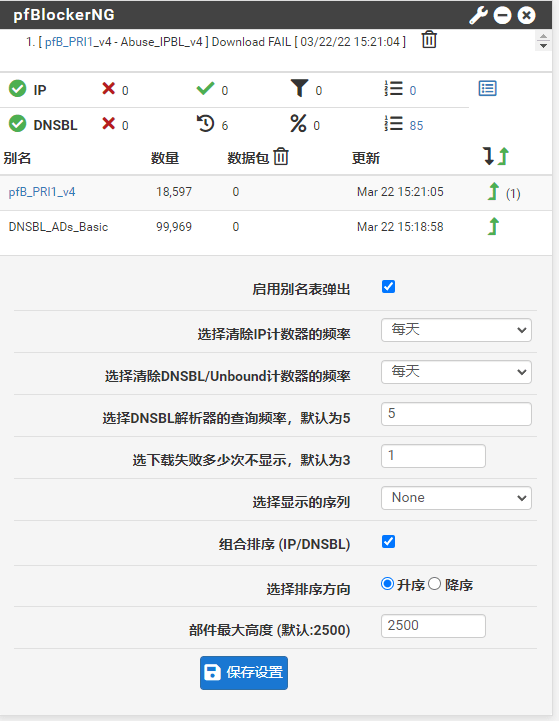
Task: Click the IP status green check icon
Action: coord(17,89)
